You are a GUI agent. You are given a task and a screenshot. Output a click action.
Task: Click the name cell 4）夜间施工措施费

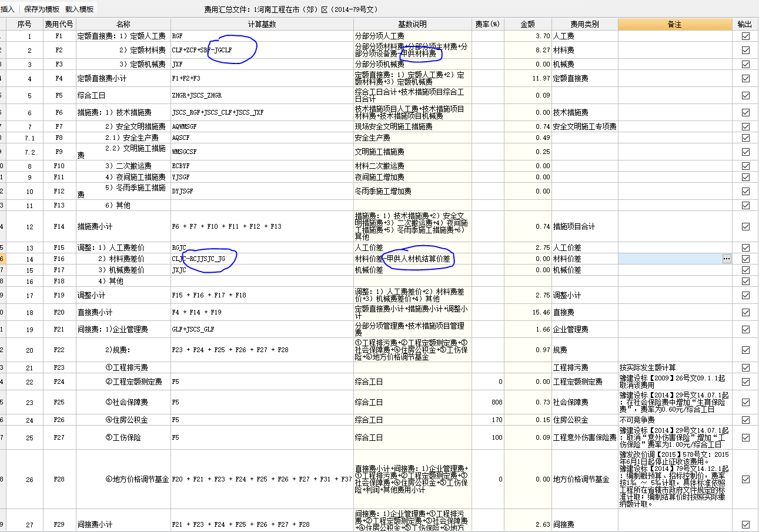(x=123, y=177)
